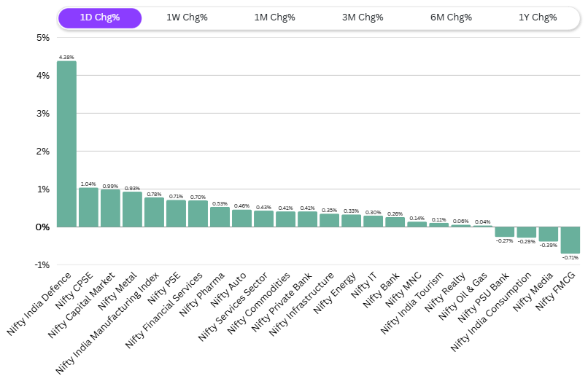Click the -0.27% value label
Viewport: 588px width, 384px height.
(x=504, y=241)
